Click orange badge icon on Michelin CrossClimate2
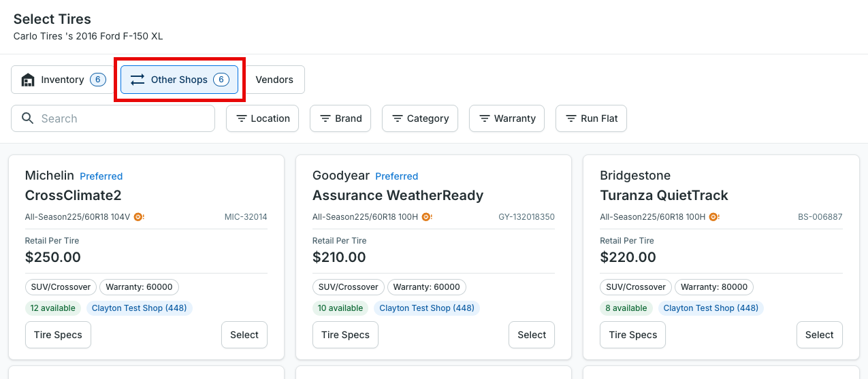Image resolution: width=868 pixels, height=379 pixels. pyautogui.click(x=139, y=217)
